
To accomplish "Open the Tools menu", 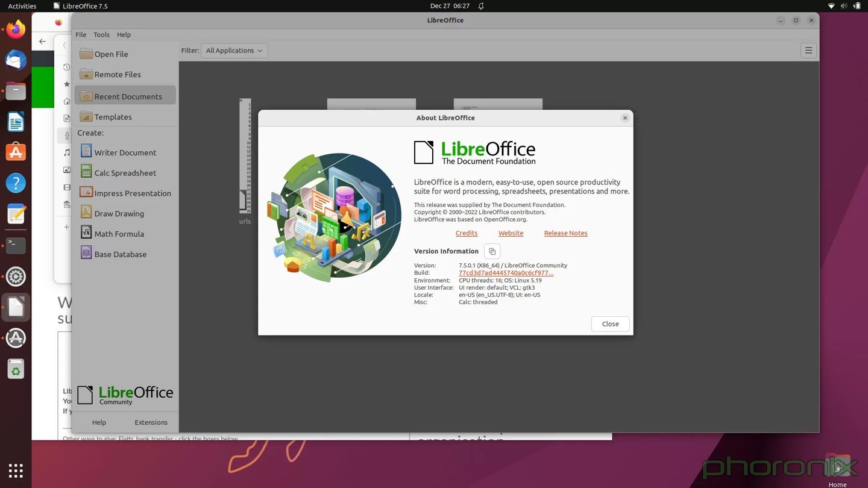I will pos(101,34).
